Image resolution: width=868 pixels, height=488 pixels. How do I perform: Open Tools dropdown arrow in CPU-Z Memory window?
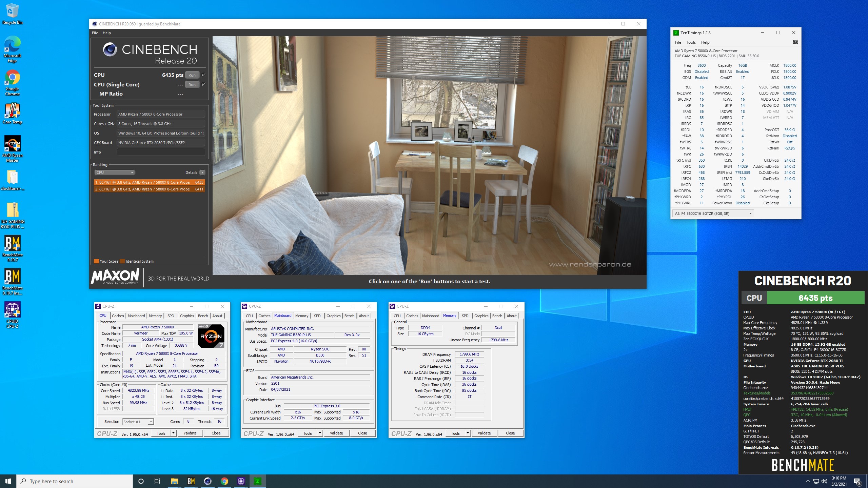click(x=468, y=433)
